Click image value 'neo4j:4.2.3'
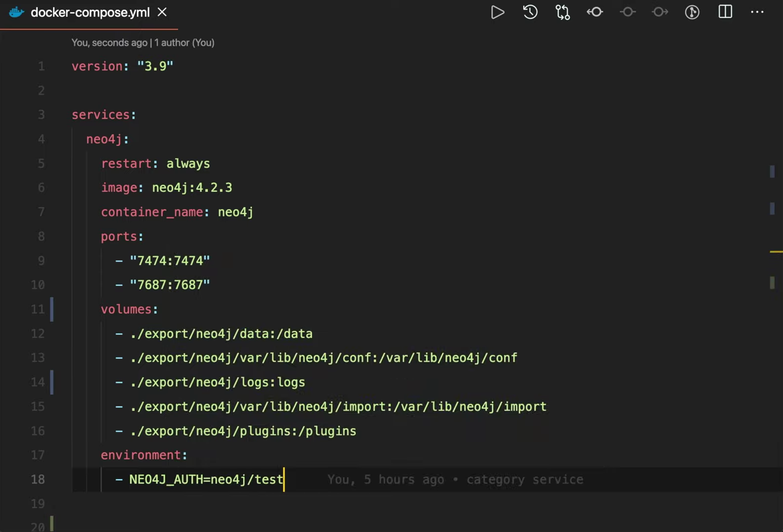Image resolution: width=783 pixels, height=532 pixels. click(x=192, y=188)
